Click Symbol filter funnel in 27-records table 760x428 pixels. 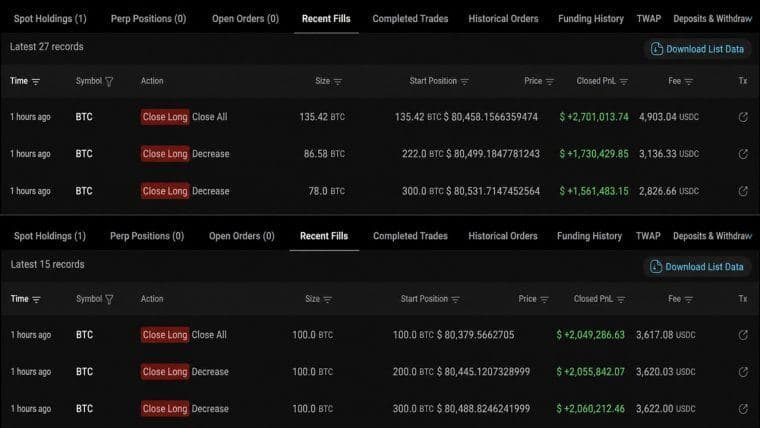109,81
